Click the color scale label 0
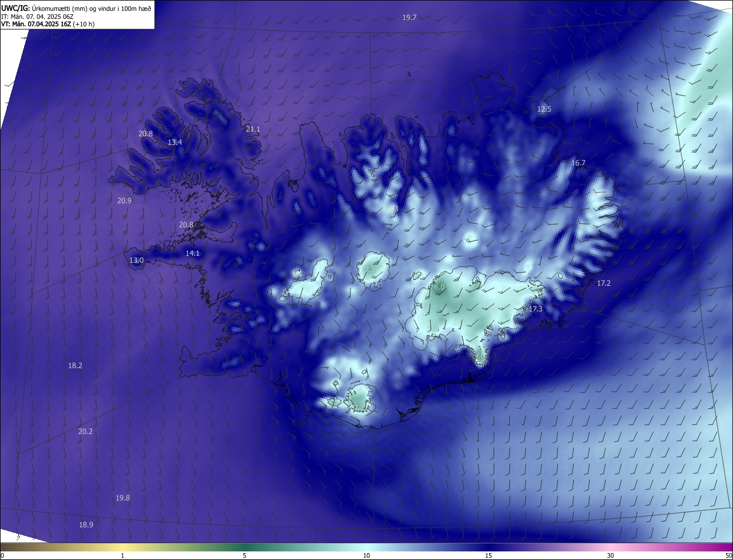The width and height of the screenshot is (733, 560). coord(2,556)
